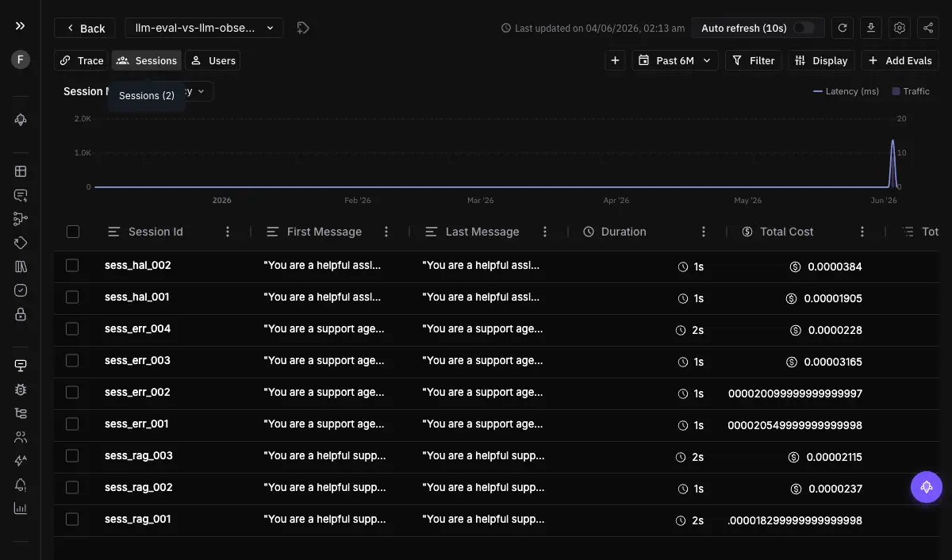The width and height of the screenshot is (952, 560).
Task: Select the Sessions tab
Action: pos(147,60)
